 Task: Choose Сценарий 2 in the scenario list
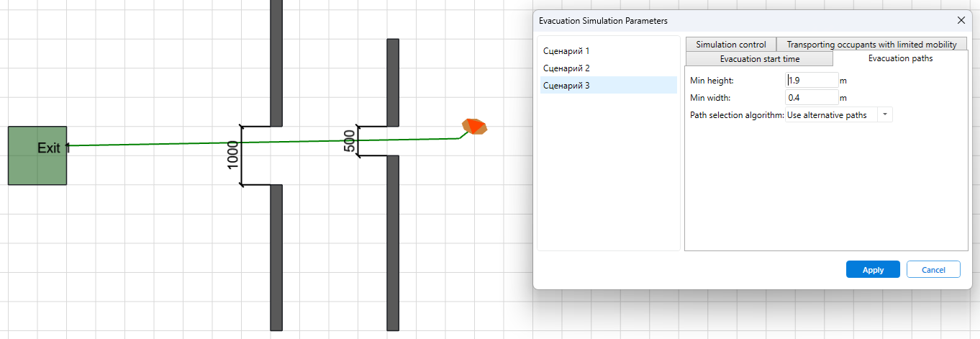566,68
